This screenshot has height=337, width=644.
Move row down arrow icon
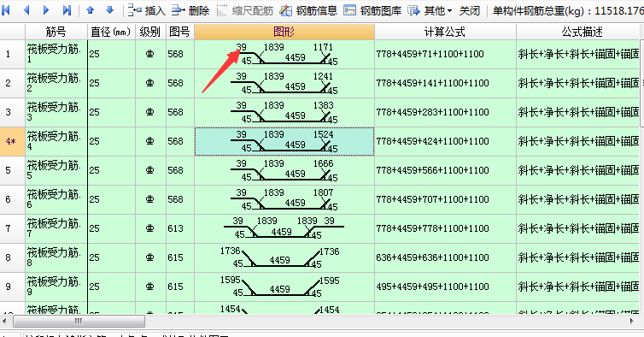109,10
